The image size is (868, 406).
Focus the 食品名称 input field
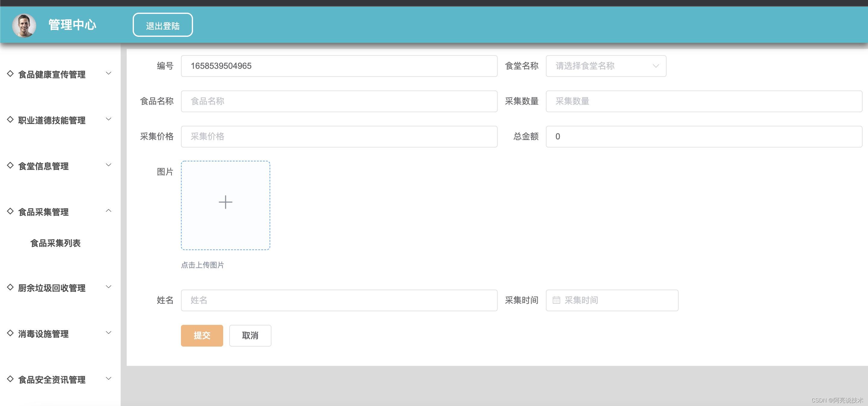click(339, 101)
